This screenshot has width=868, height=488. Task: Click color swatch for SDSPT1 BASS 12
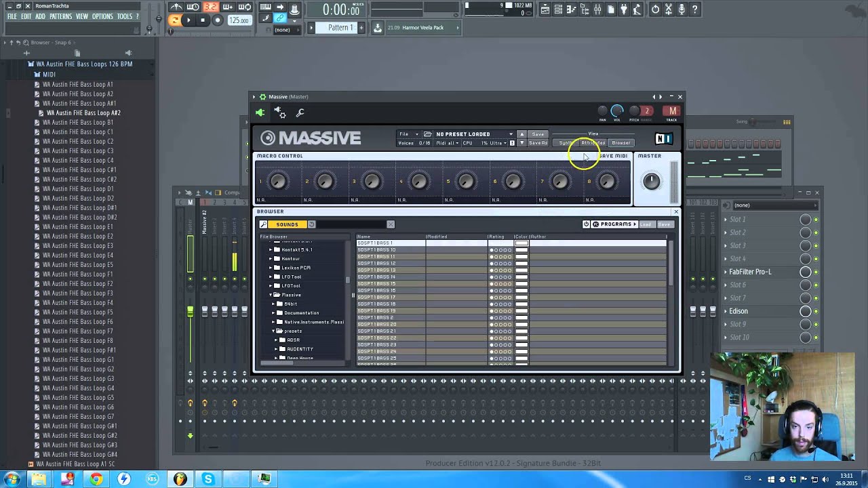coord(521,263)
